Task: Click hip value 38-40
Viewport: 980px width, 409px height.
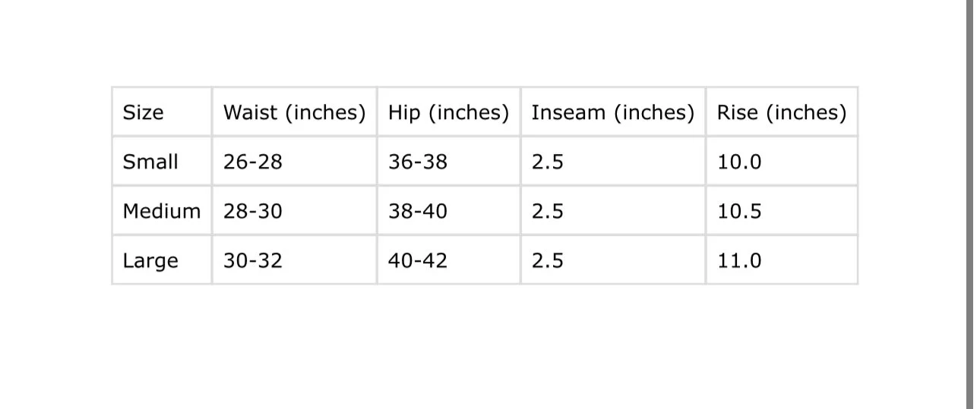Action: [x=418, y=211]
